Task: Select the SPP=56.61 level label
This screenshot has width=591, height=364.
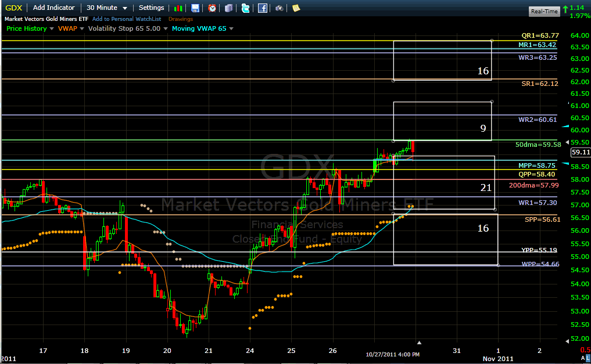Action: (542, 219)
